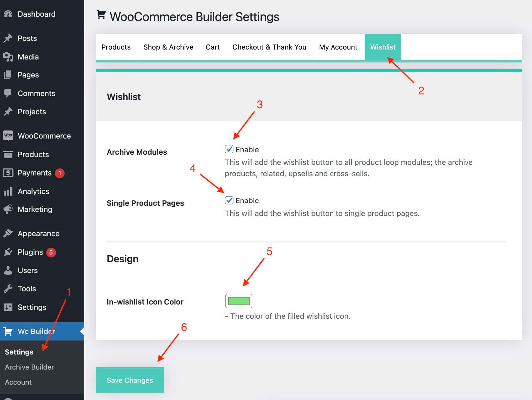Open the Comments menu item
This screenshot has width=532, height=400.
[x=36, y=93]
